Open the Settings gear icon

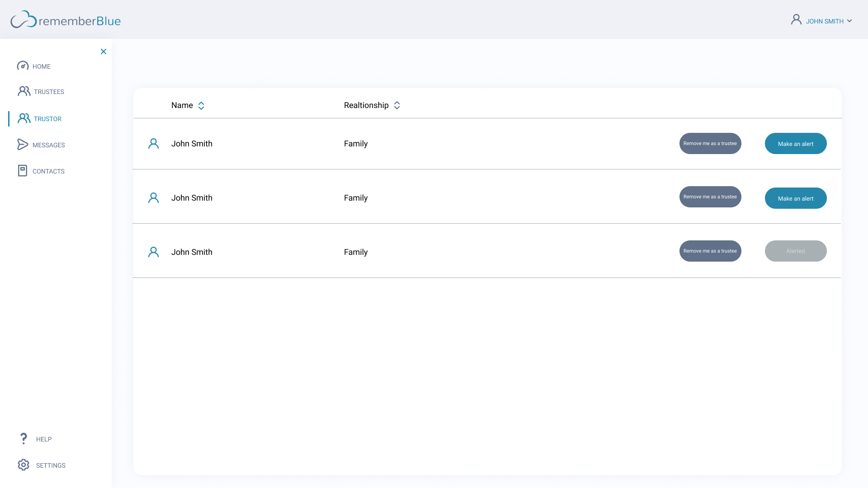tap(24, 465)
